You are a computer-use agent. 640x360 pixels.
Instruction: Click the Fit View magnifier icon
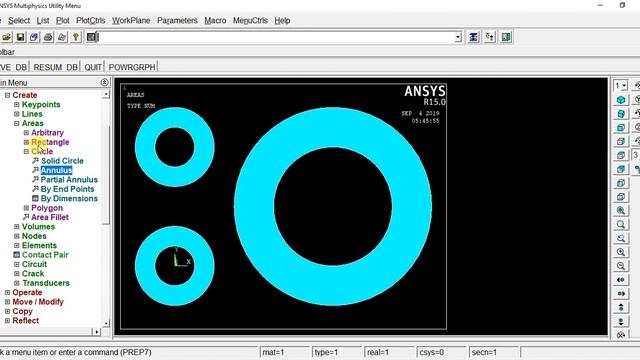(621, 211)
